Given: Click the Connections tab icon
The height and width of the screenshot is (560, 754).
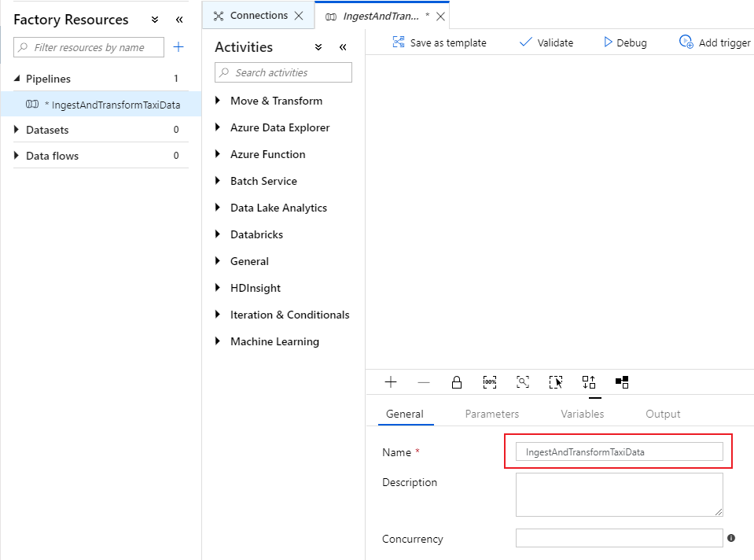Looking at the screenshot, I should tap(219, 16).
